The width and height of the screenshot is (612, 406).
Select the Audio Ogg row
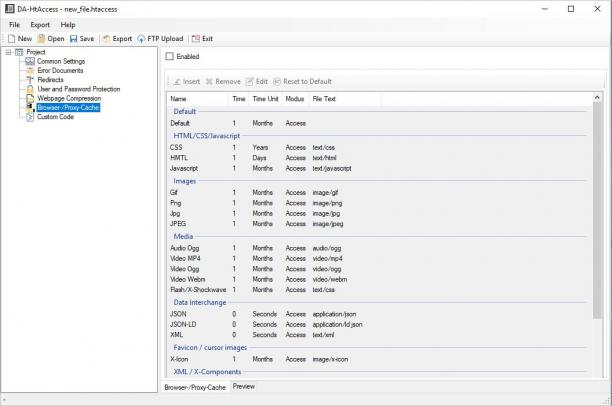[x=377, y=248]
